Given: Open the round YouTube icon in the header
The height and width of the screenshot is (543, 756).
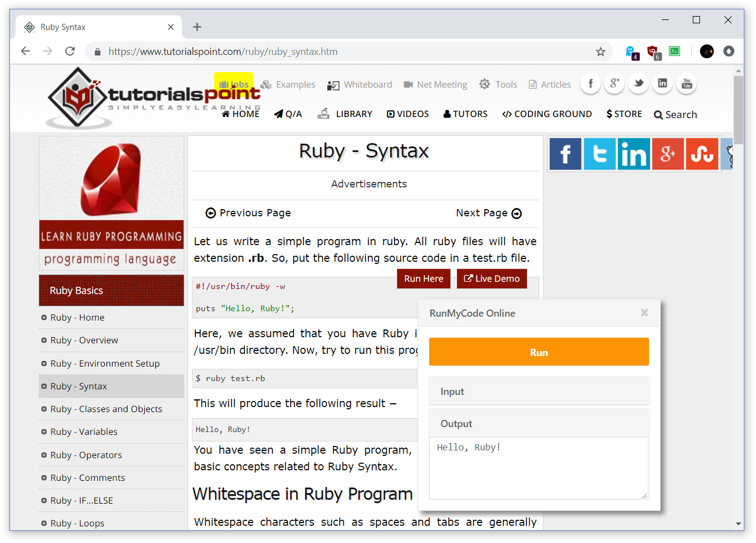Looking at the screenshot, I should tap(687, 84).
